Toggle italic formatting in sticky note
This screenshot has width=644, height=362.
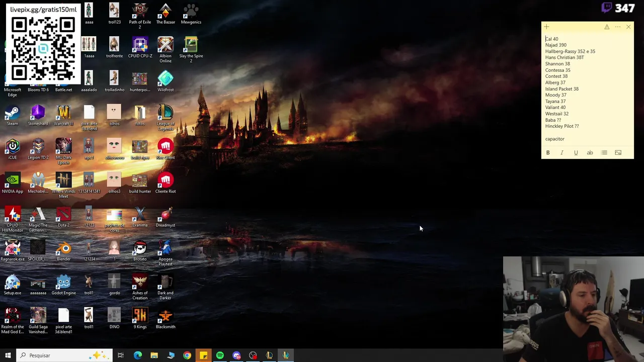point(562,153)
